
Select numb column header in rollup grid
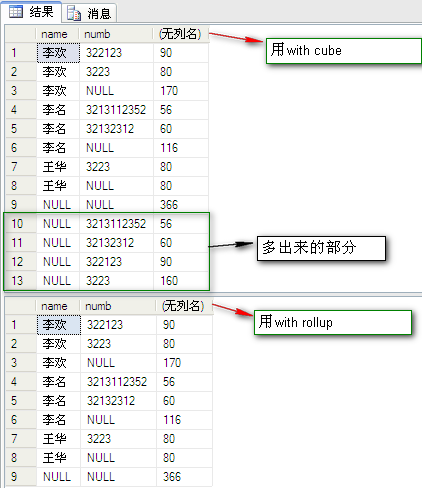click(x=118, y=306)
